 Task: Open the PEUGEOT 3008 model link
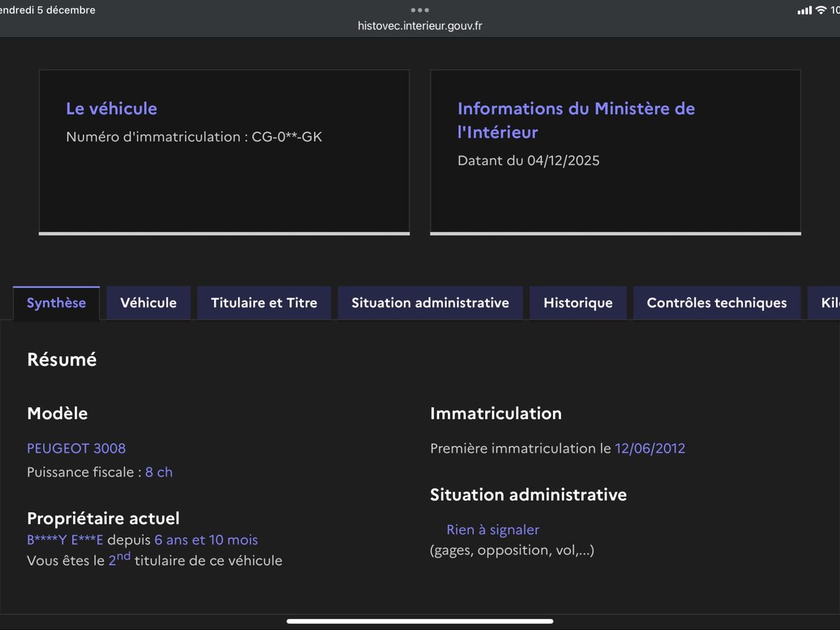coord(76,448)
